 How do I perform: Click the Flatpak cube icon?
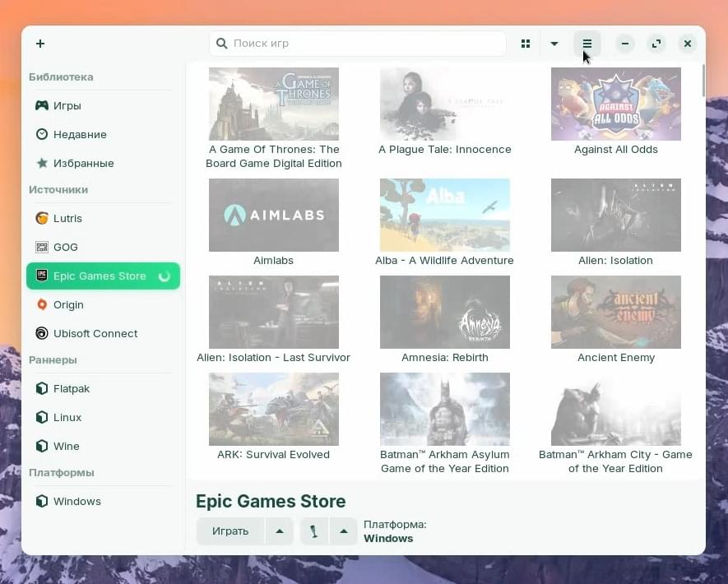coord(42,388)
